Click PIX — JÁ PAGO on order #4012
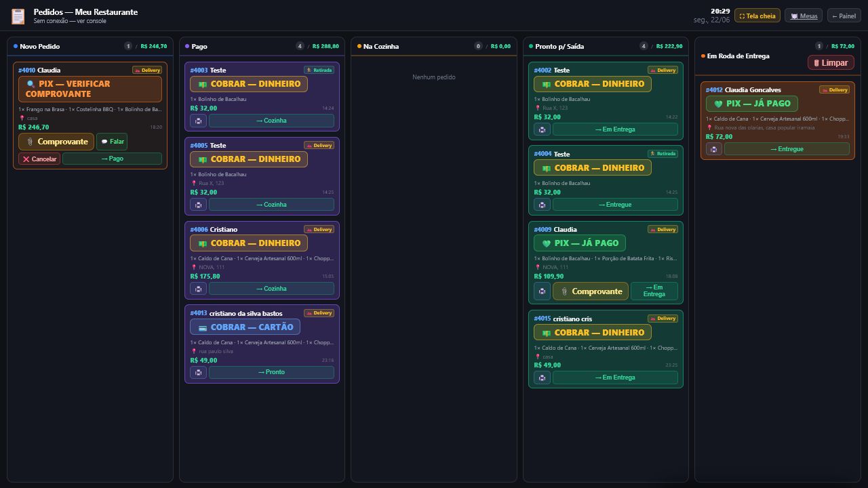Viewport: 868px width, 488px height. (751, 104)
